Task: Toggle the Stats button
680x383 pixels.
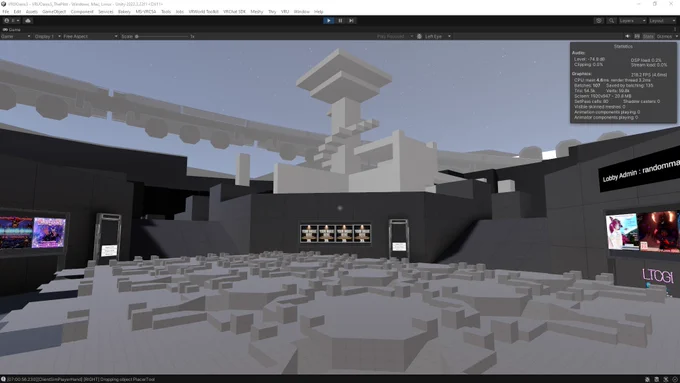Action: (648, 36)
